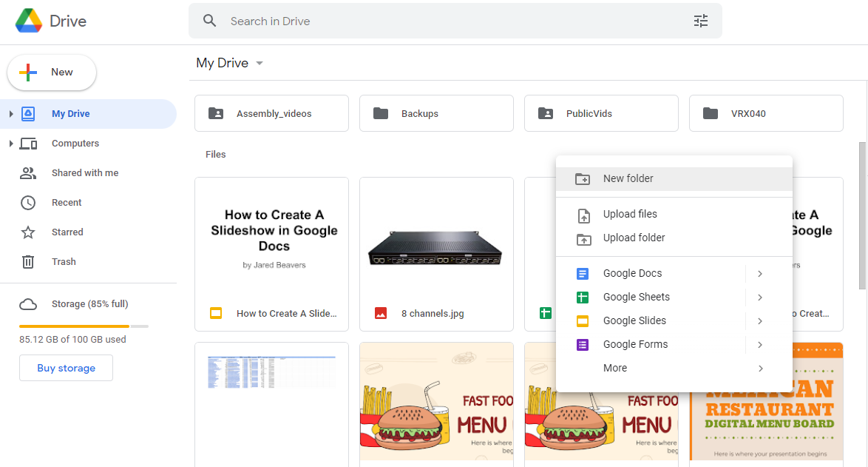868x467 pixels.
Task: Expand the Google Slides submenu arrow
Action: [760, 321]
